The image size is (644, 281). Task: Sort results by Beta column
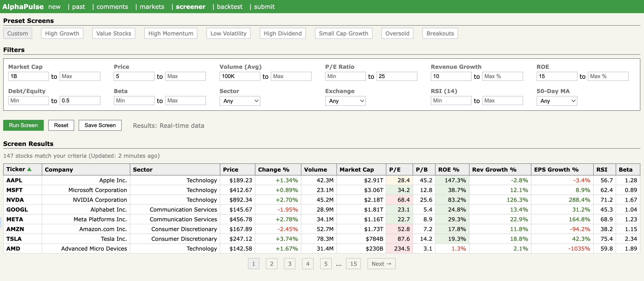(x=628, y=170)
